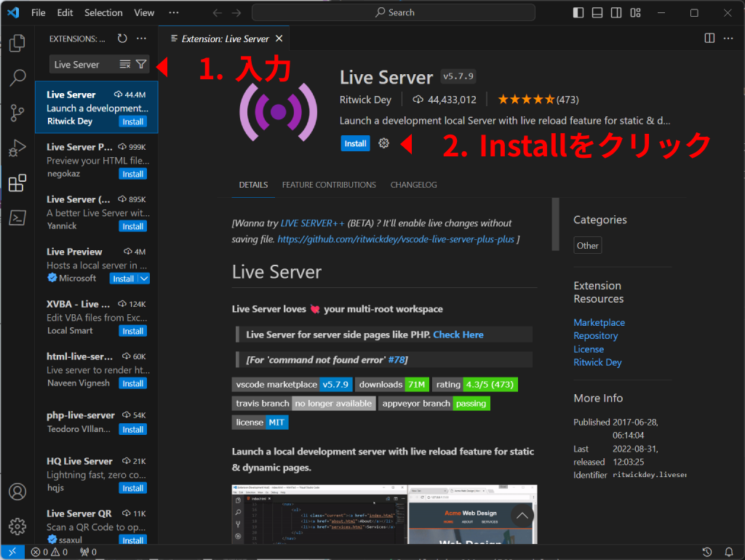Image resolution: width=745 pixels, height=560 pixels.
Task: Open Customize Layout icon
Action: click(636, 13)
